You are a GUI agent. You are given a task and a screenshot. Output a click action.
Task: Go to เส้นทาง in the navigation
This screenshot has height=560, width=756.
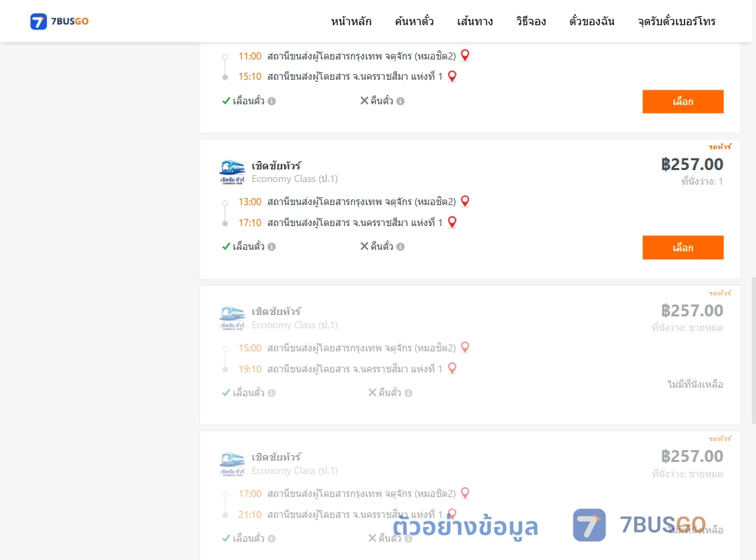(475, 21)
